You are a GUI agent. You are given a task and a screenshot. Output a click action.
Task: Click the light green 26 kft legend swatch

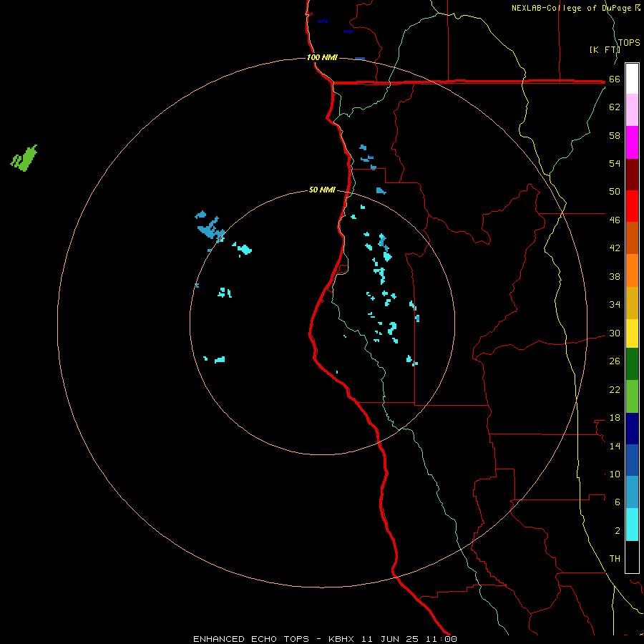(x=632, y=396)
